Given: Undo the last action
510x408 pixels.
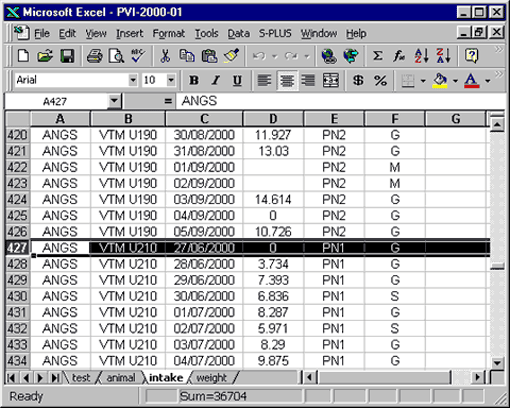Looking at the screenshot, I should 259,56.
